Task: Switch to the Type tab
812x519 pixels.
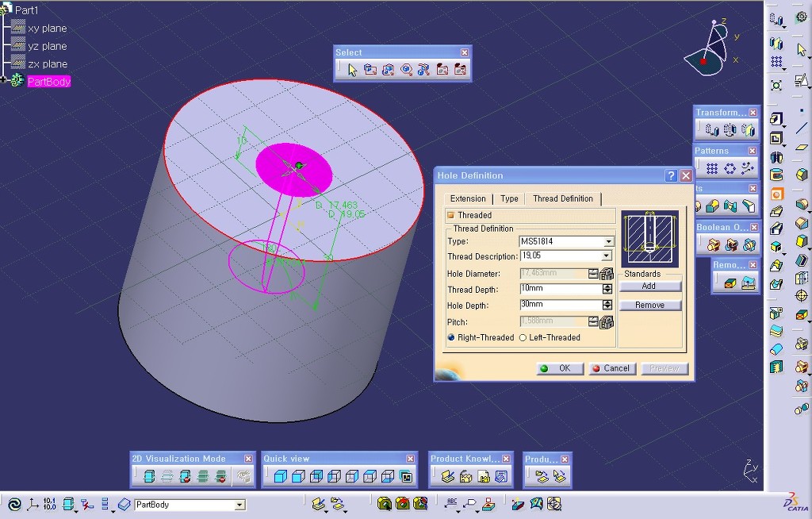Action: pyautogui.click(x=509, y=199)
